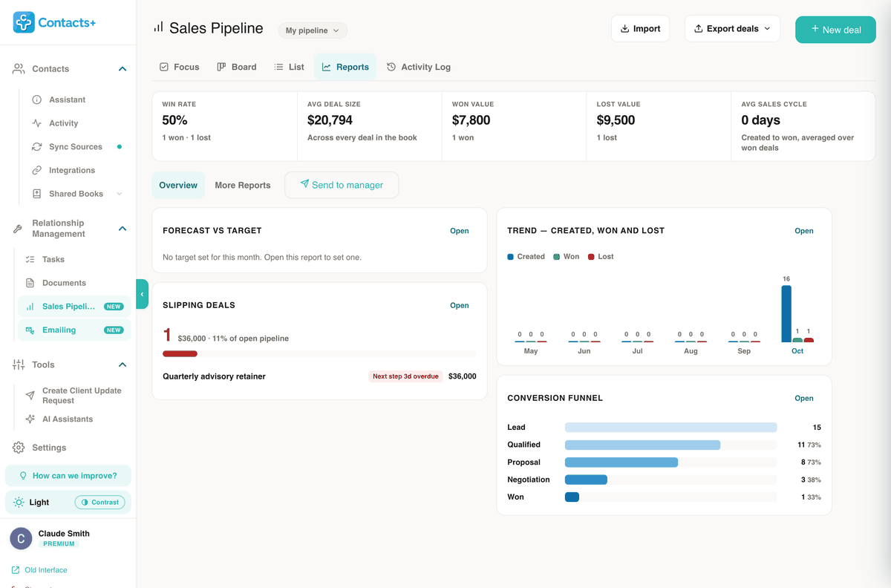Image resolution: width=891 pixels, height=588 pixels.
Task: Click the Send to manager button
Action: pos(342,185)
